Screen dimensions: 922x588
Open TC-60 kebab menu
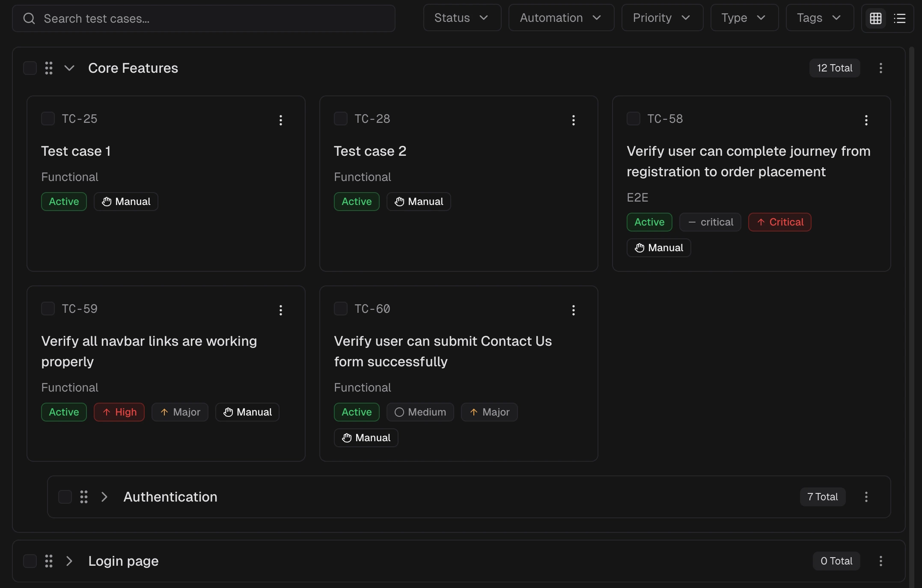coord(573,310)
